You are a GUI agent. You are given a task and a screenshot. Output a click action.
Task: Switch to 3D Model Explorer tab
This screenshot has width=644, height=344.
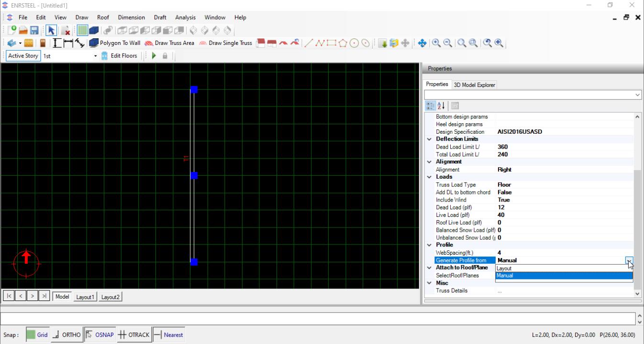click(475, 85)
